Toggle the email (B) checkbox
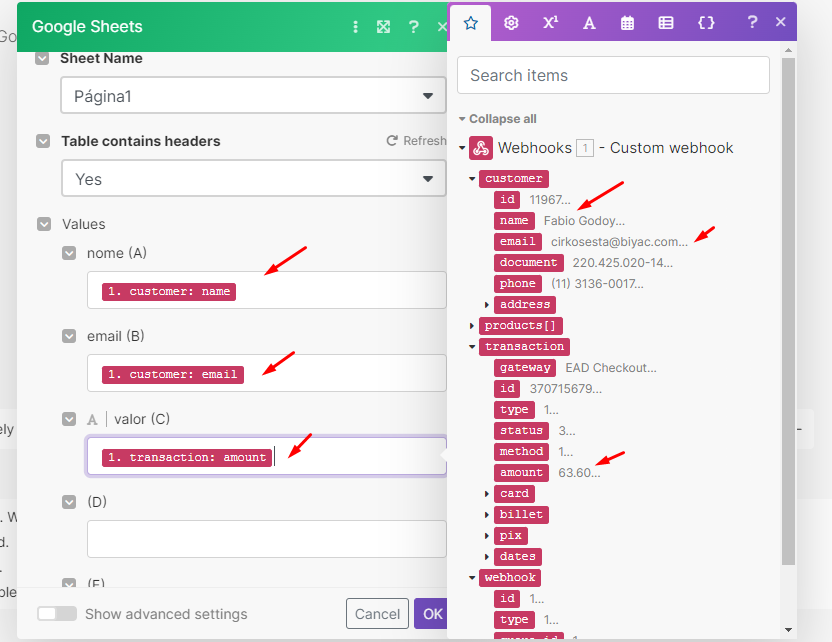The image size is (832, 642). (x=69, y=336)
